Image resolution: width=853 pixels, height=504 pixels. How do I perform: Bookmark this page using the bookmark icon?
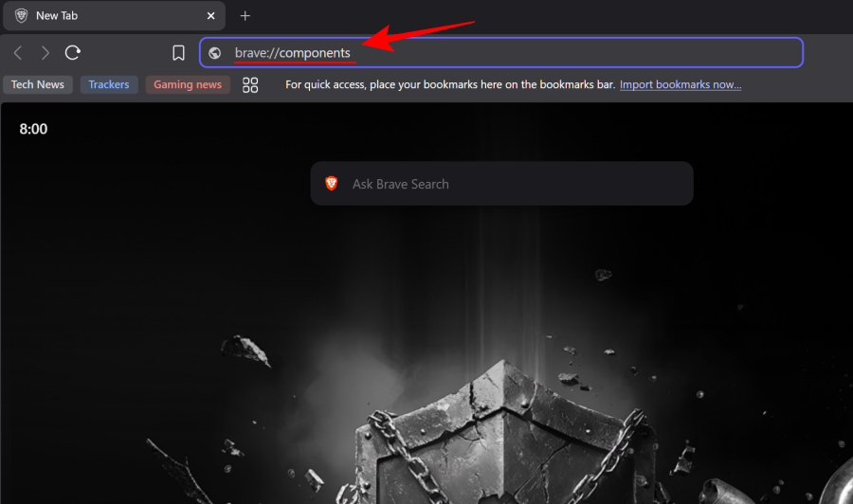[178, 53]
